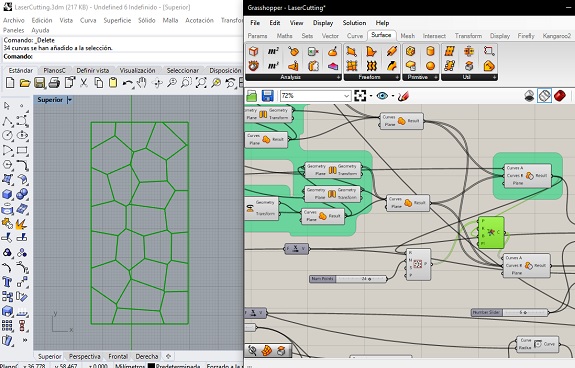Click the Zoom Window icon in Rhino
This screenshot has height=368, width=575.
coord(186,83)
